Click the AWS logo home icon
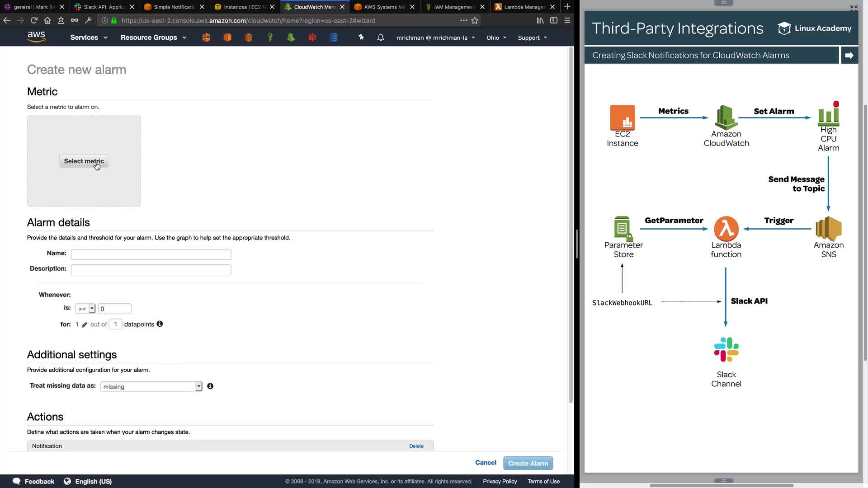868x488 pixels. (x=36, y=37)
